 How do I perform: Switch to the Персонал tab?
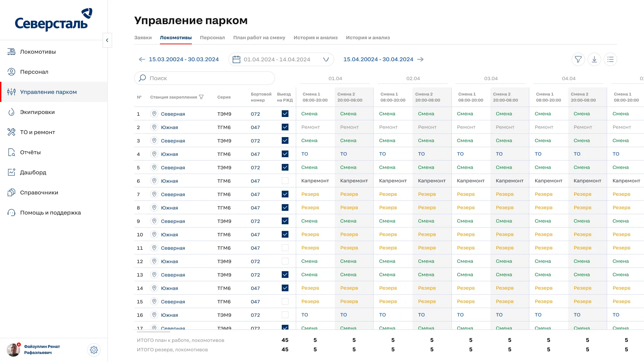coord(212,38)
